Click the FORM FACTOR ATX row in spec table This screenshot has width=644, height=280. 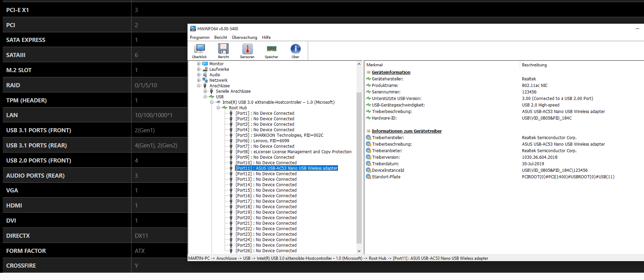[95, 251]
